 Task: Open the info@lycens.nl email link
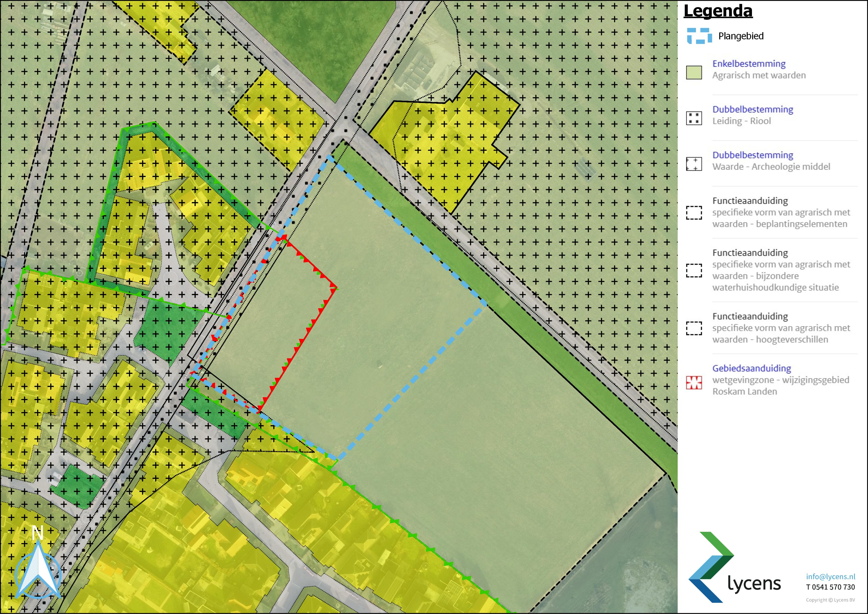[830, 577]
